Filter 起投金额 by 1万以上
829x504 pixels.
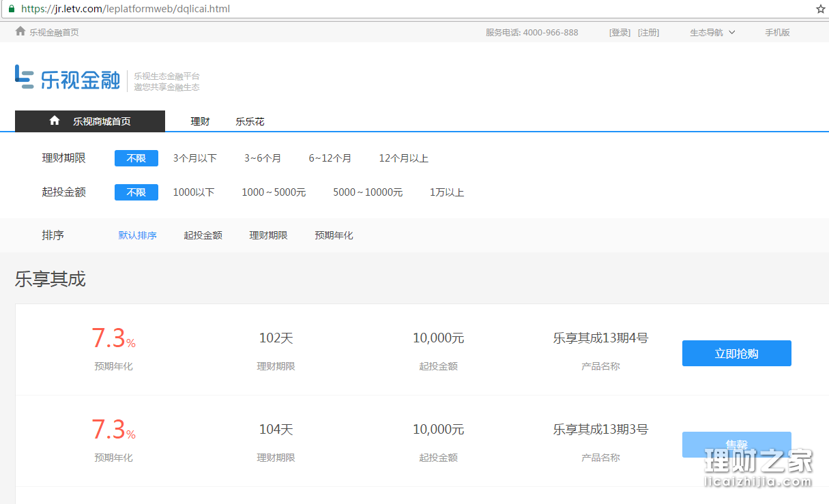point(447,192)
